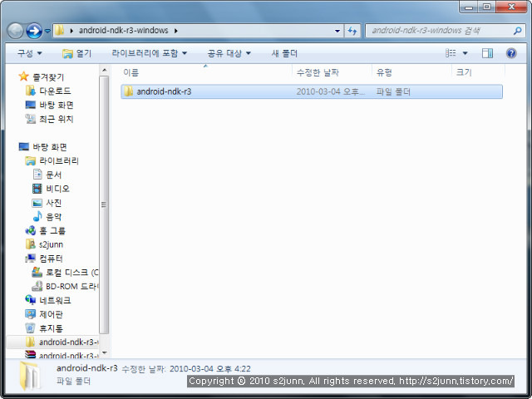The image size is (532, 399).
Task: Click the navigation pane scrollbar thumb
Action: click(x=104, y=205)
